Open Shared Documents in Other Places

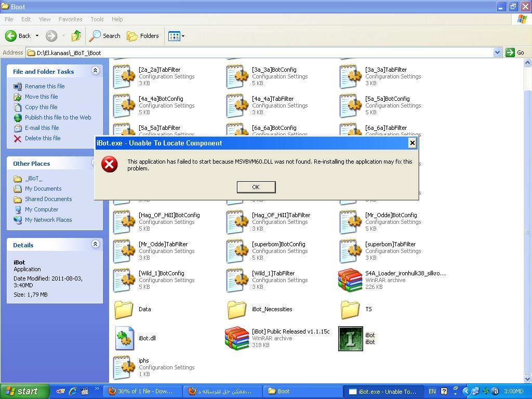(48, 199)
